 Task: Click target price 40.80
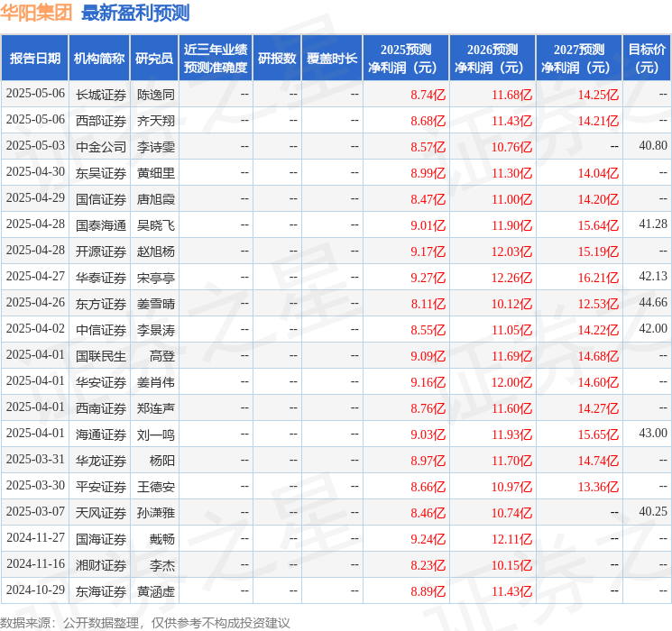pos(653,146)
